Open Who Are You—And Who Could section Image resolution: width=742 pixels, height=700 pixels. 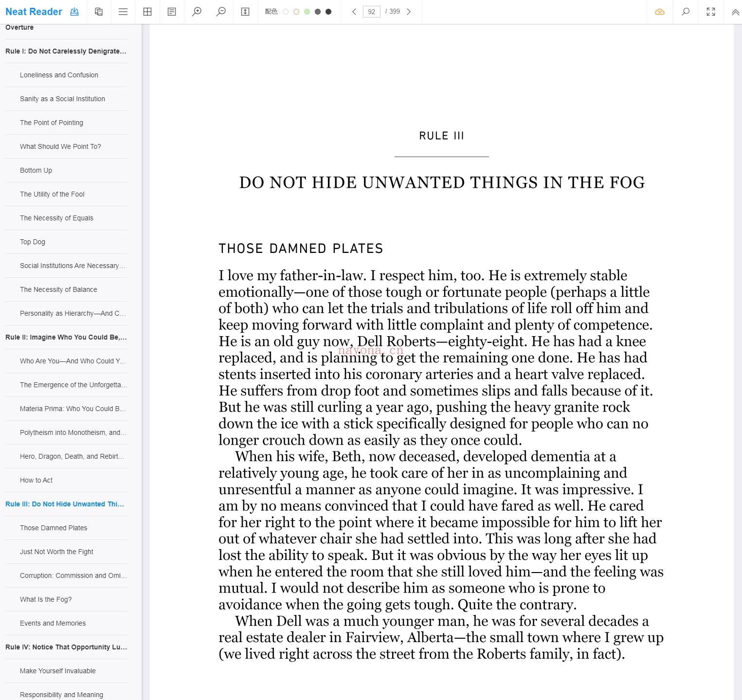(x=73, y=361)
